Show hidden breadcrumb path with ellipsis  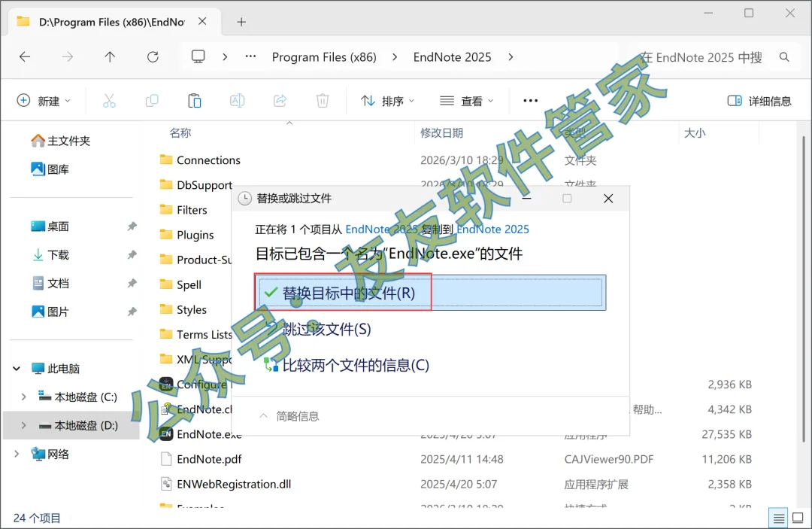point(250,56)
